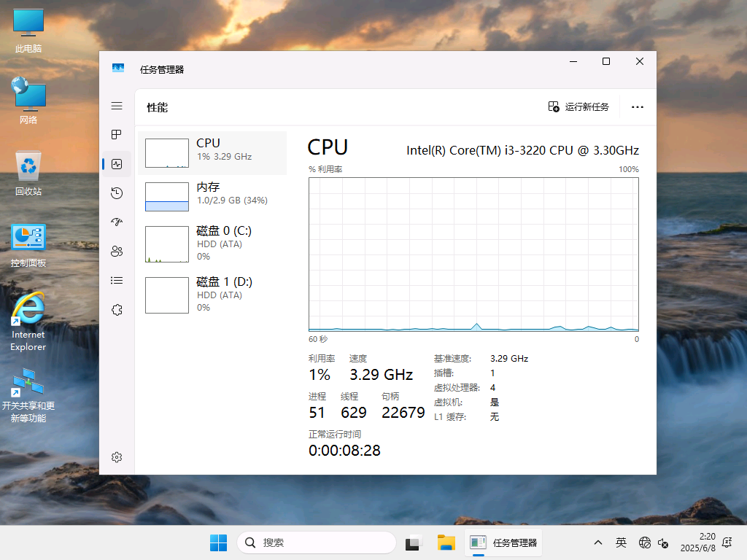Minimize the Task Manager window
This screenshot has height=560, width=747.
click(573, 61)
